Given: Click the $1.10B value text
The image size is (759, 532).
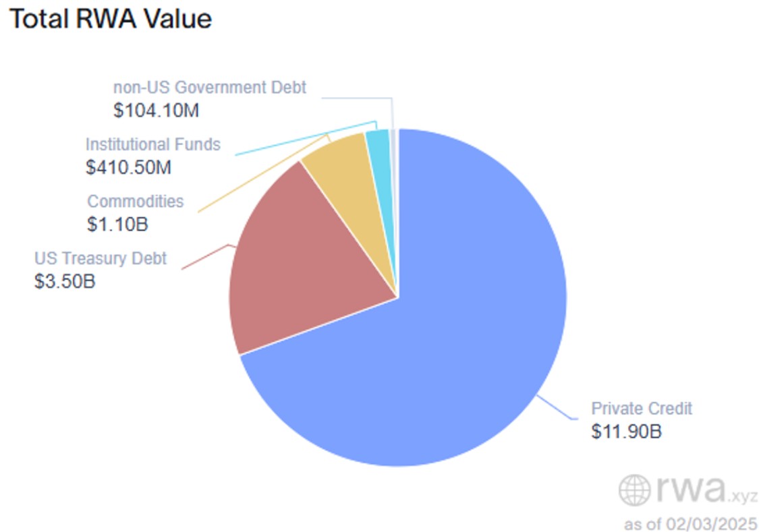Looking at the screenshot, I should [117, 225].
